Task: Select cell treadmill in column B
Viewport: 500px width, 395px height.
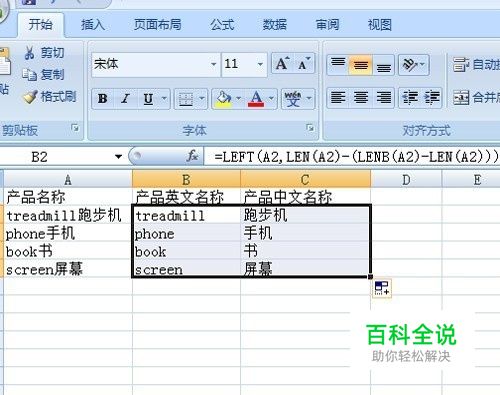Action: tap(186, 215)
